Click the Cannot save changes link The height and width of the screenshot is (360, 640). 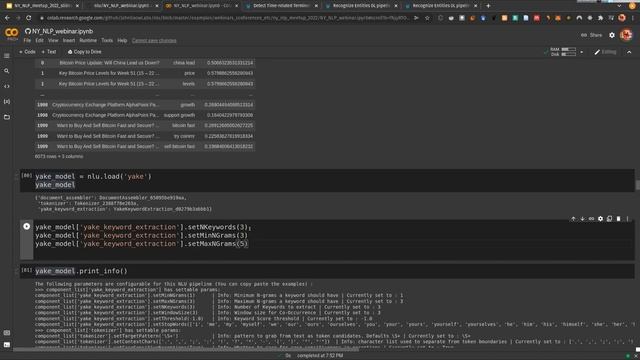pos(154,40)
